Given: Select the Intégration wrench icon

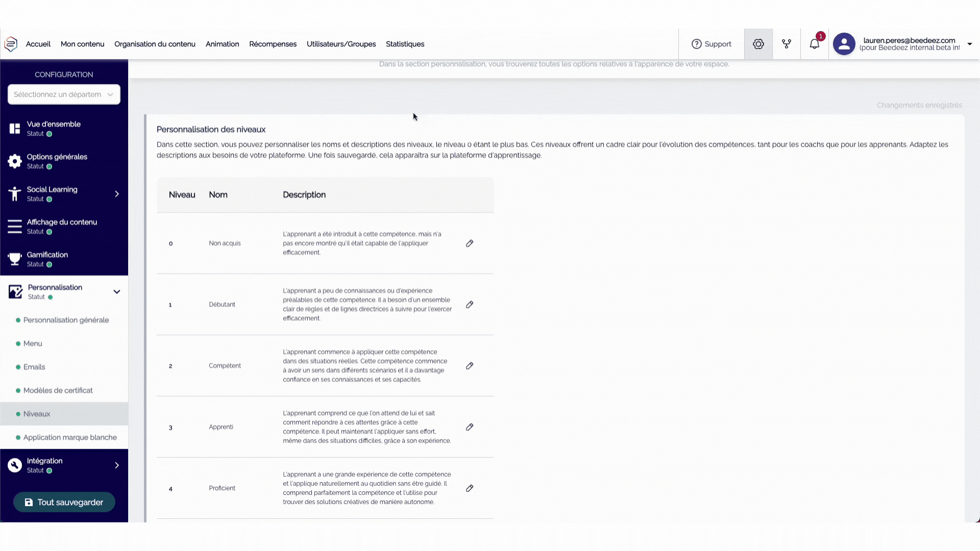Looking at the screenshot, I should 14,465.
